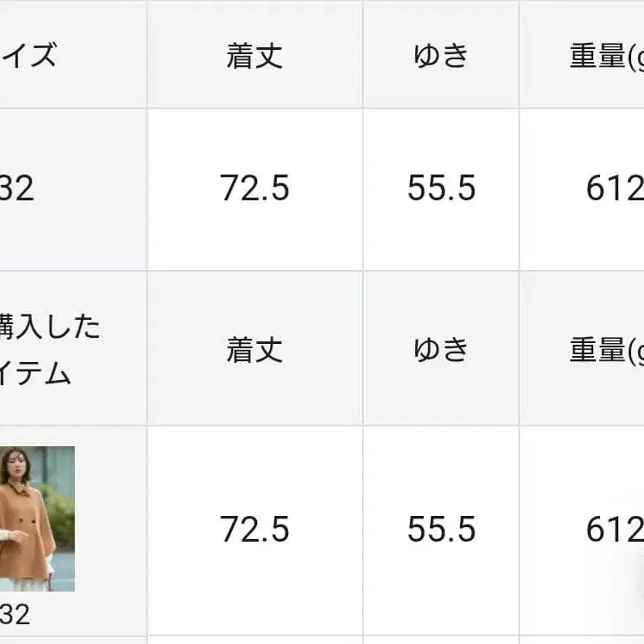
Task: Select the top ゆき column header
Action: coord(441,56)
